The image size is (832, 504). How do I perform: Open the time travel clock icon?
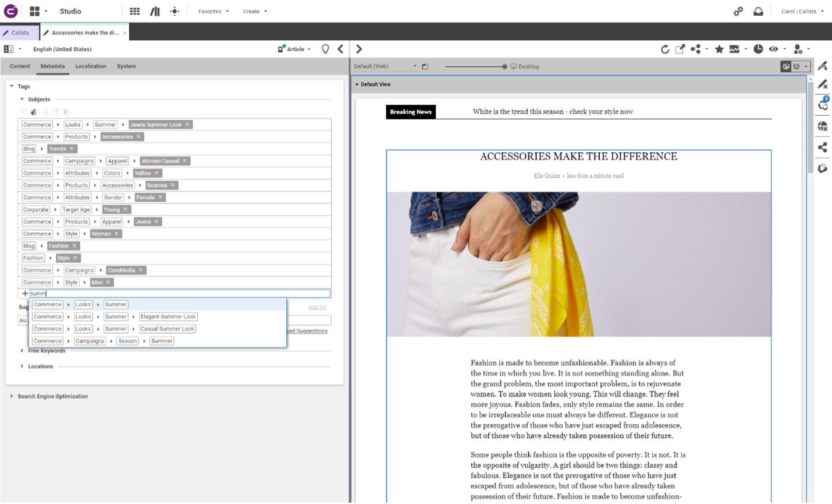click(x=758, y=49)
